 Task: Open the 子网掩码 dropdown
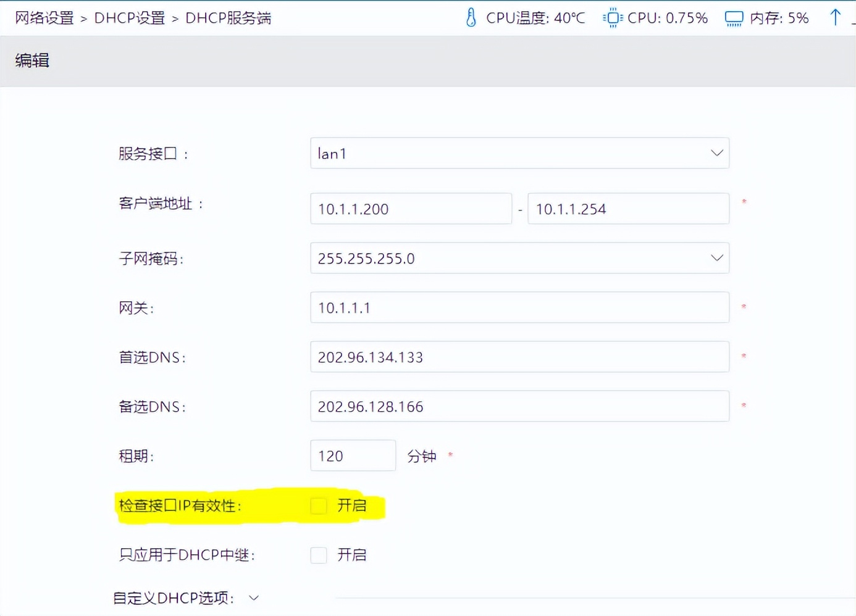coord(716,258)
